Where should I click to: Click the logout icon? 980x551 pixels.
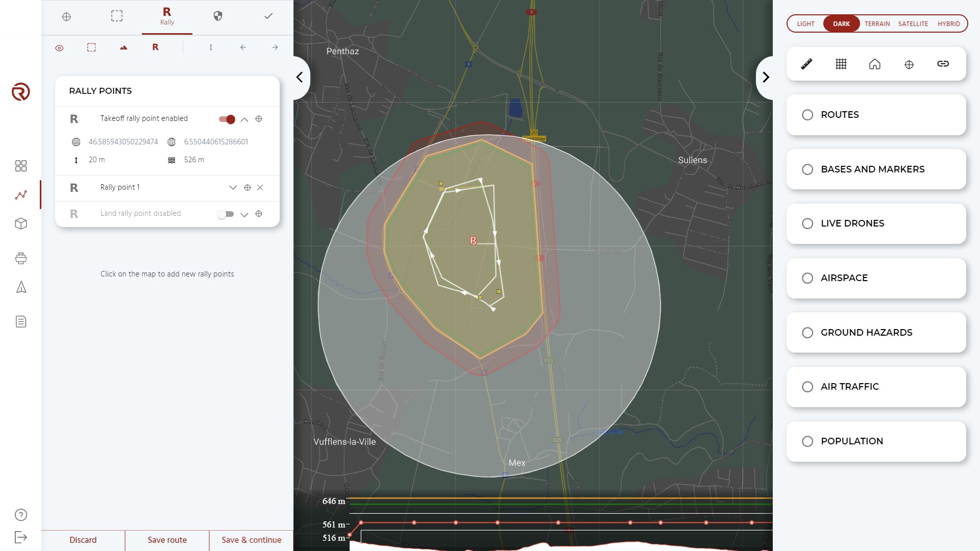click(21, 537)
